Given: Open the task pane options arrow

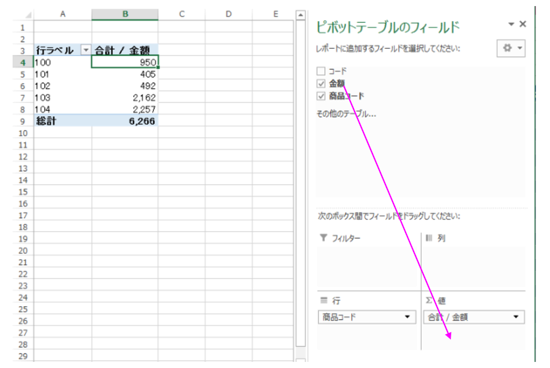Looking at the screenshot, I should pos(511,24).
